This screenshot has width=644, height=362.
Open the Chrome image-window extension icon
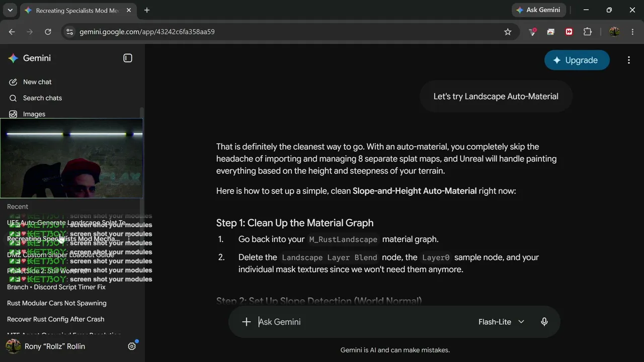click(x=551, y=32)
